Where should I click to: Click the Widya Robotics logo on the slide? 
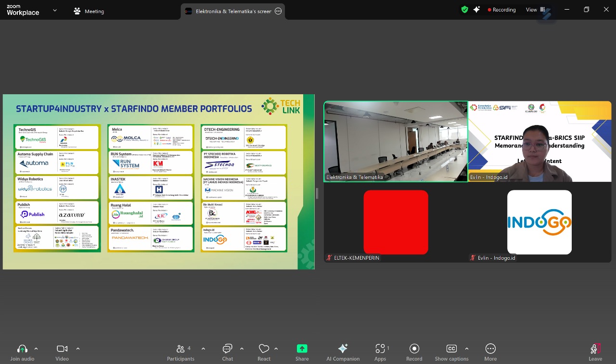coord(35,189)
